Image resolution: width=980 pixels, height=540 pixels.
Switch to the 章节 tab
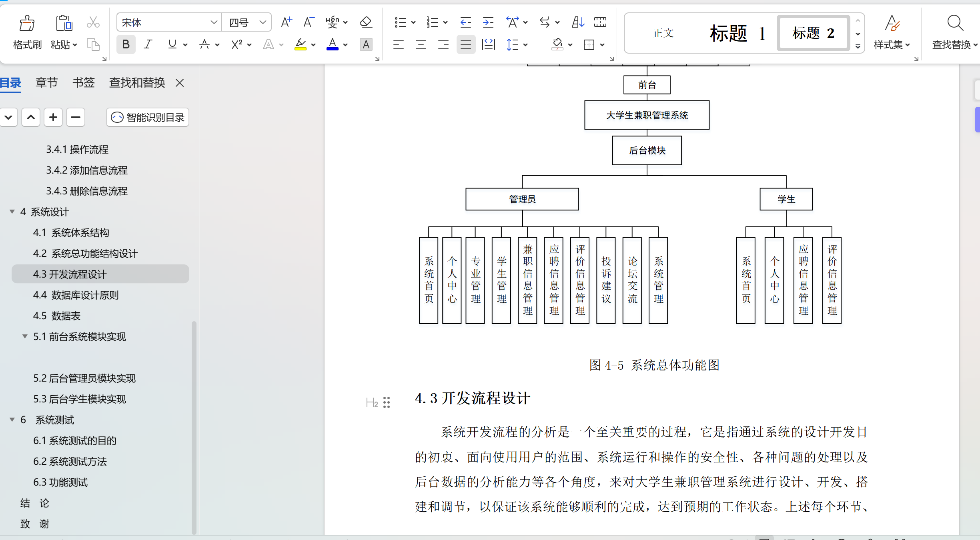coord(46,83)
